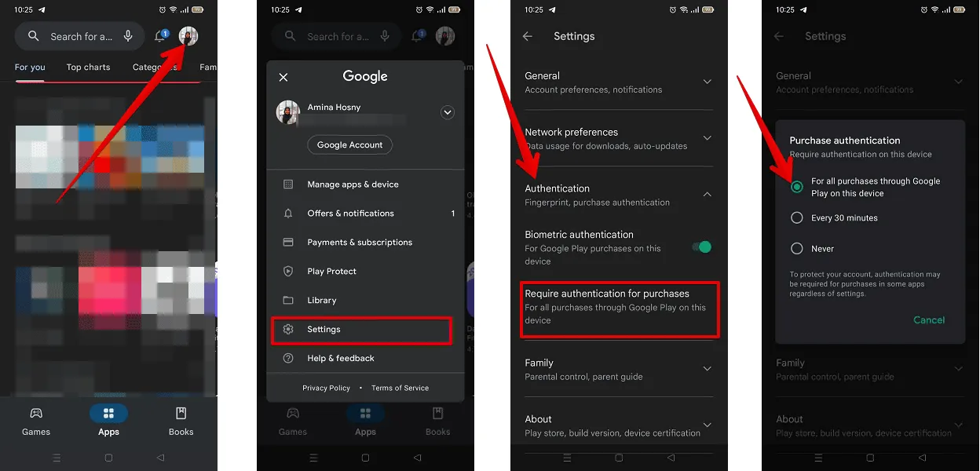Expand Network preferences section
Image resolution: width=980 pixels, height=471 pixels.
pyautogui.click(x=619, y=138)
